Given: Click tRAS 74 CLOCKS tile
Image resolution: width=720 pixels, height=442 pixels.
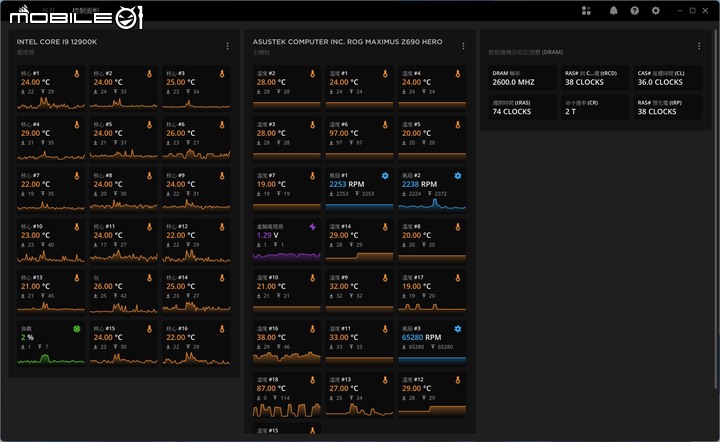Looking at the screenshot, I should pyautogui.click(x=522, y=107).
